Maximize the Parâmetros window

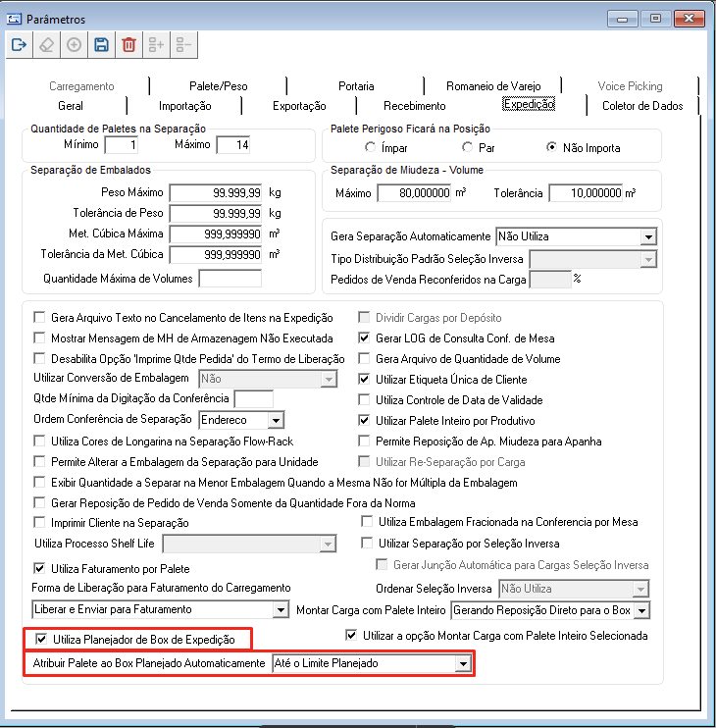tap(655, 19)
